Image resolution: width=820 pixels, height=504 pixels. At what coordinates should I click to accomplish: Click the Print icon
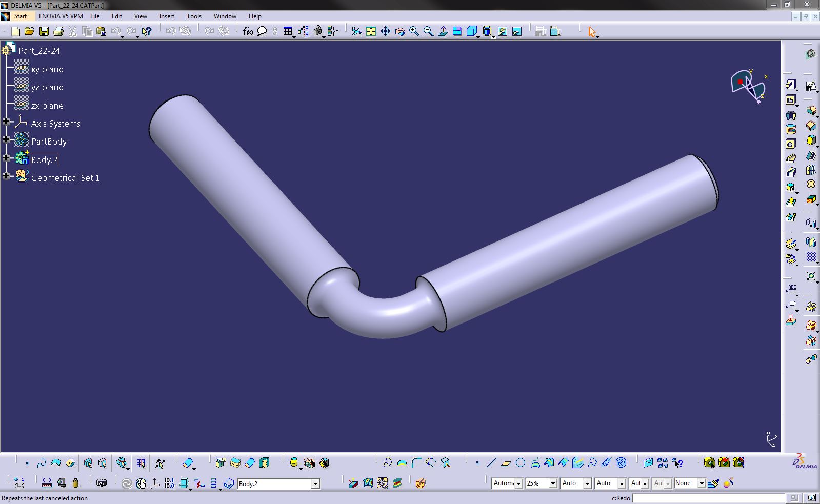pyautogui.click(x=58, y=32)
